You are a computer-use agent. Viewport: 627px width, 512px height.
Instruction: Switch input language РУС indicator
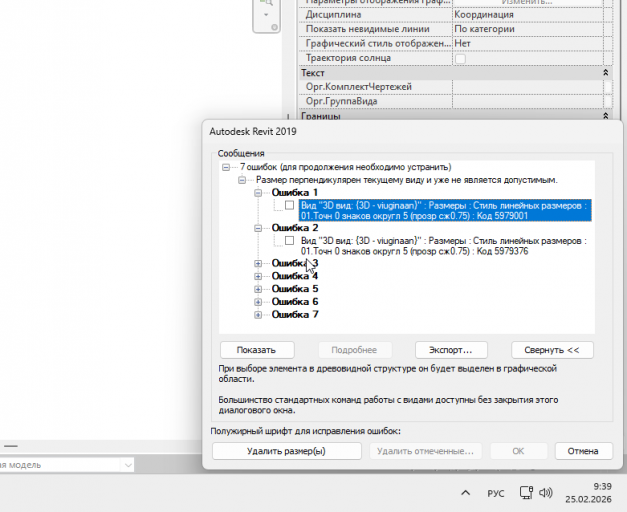coord(496,494)
